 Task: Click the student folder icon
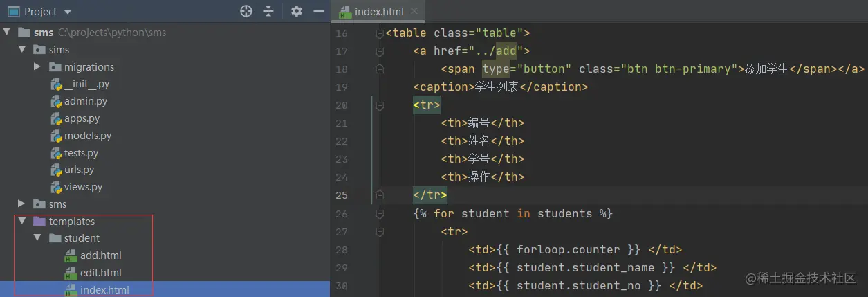click(x=55, y=238)
